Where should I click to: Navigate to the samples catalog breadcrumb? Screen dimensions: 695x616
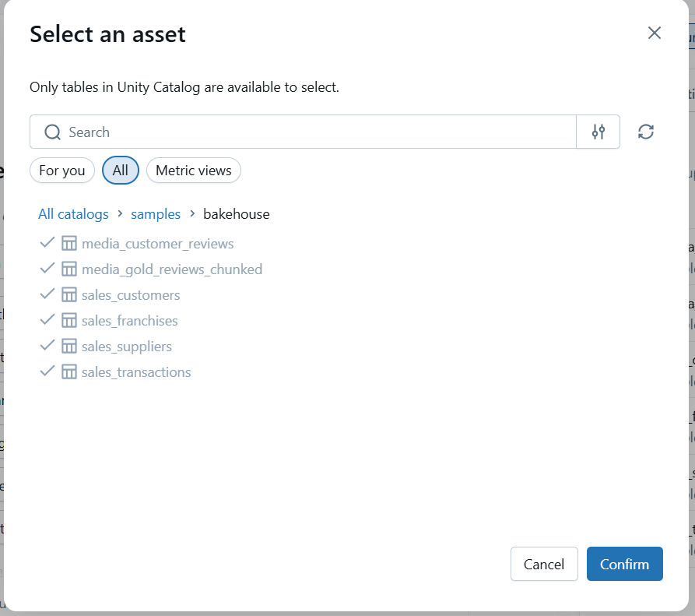[156, 213]
